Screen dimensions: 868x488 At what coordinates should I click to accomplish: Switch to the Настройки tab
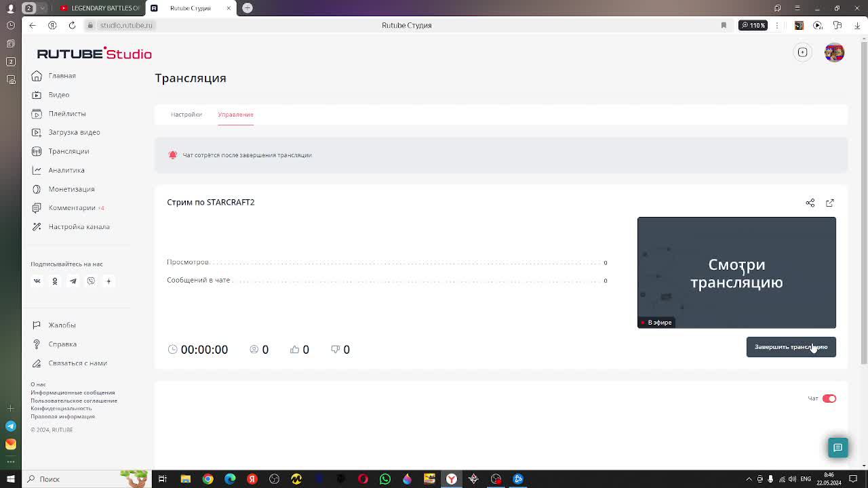point(186,115)
